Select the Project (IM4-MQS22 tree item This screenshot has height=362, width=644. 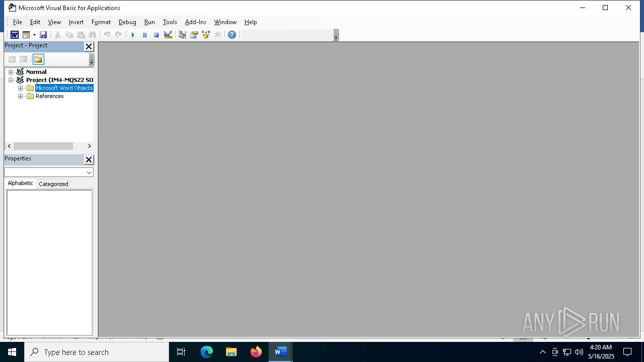tap(59, 80)
